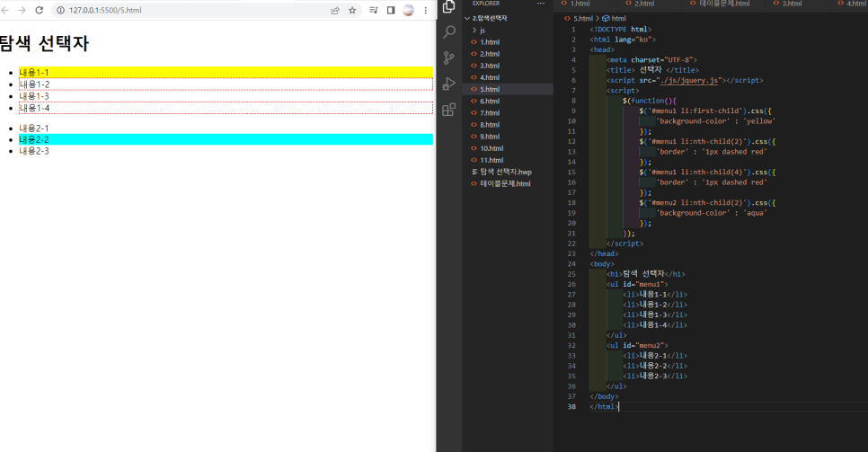The height and width of the screenshot is (452, 868).
Task: Click the address bar URL 127.0.0.1:5500/5.html
Action: (x=105, y=11)
